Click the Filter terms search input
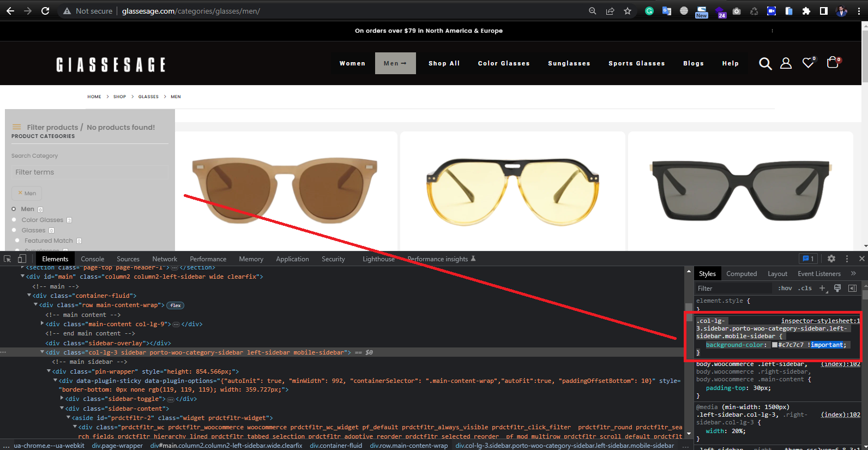This screenshot has width=868, height=450. point(90,172)
